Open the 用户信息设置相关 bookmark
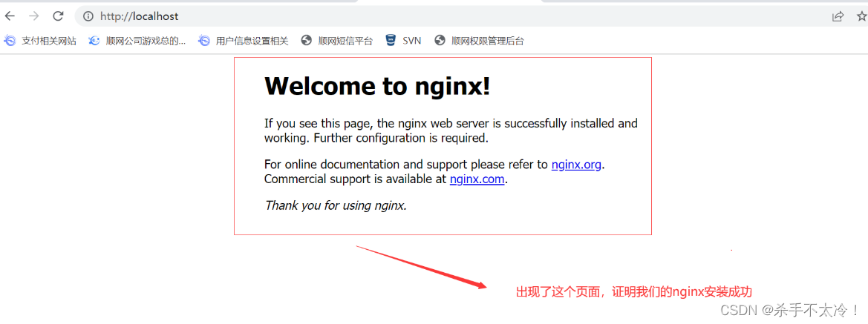Viewport: 868px width, 324px height. coord(244,40)
